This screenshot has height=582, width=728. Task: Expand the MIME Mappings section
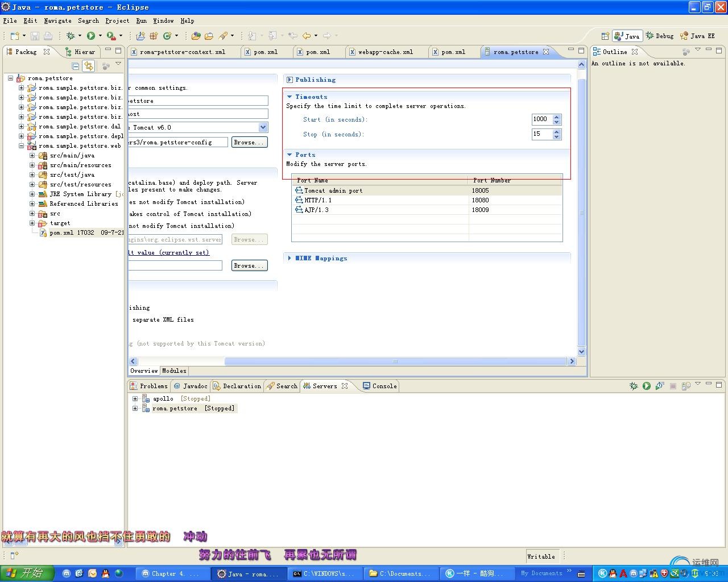(289, 258)
